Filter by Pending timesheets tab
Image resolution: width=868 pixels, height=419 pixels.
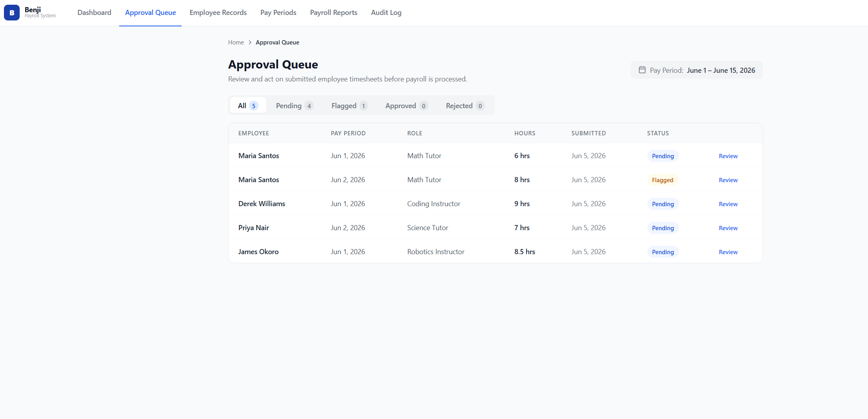click(295, 105)
